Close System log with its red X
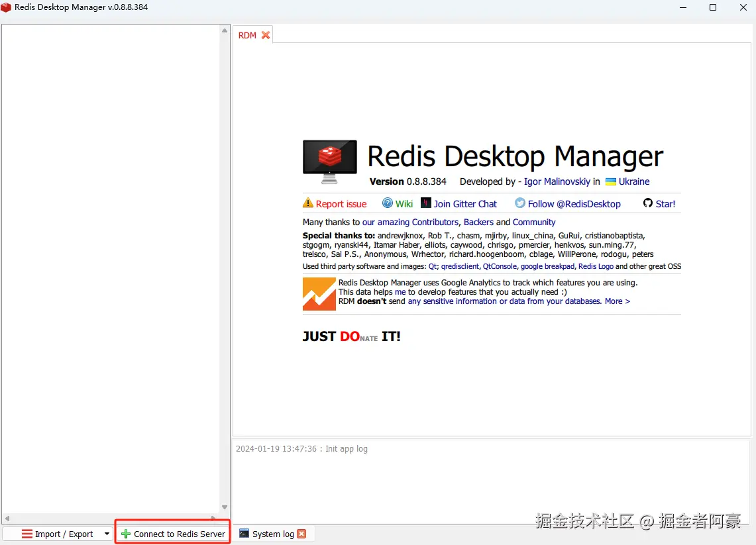756x545 pixels. 302,534
